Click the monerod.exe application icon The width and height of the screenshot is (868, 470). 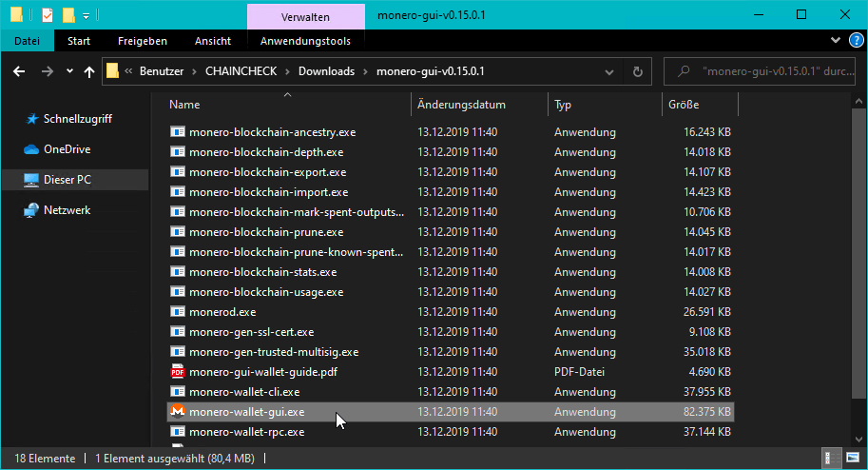177,311
